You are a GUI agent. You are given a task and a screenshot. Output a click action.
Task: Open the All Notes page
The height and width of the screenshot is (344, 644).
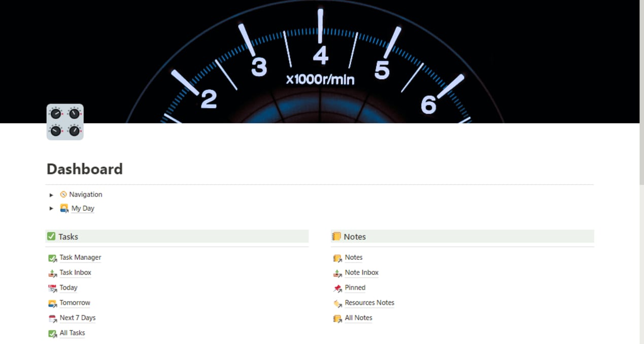point(359,318)
